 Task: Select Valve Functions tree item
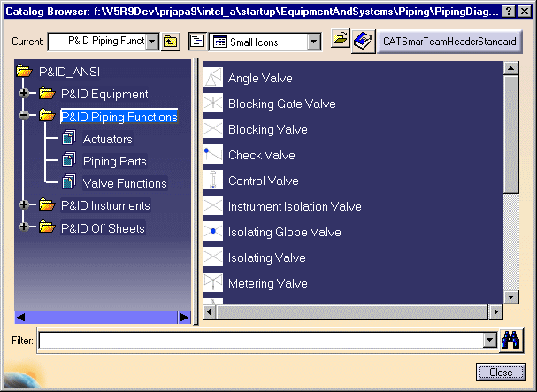[124, 183]
